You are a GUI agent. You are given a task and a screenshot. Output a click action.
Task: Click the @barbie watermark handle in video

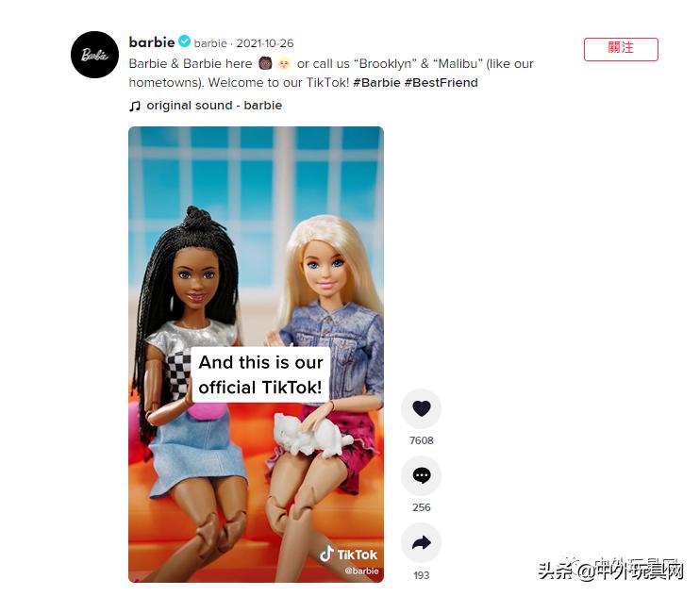(x=361, y=571)
